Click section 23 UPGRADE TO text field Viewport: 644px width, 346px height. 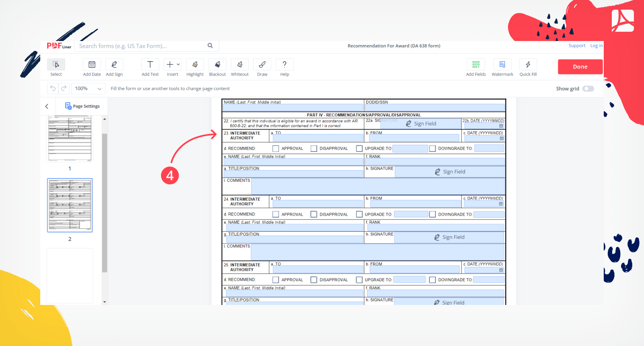pyautogui.click(x=410, y=148)
